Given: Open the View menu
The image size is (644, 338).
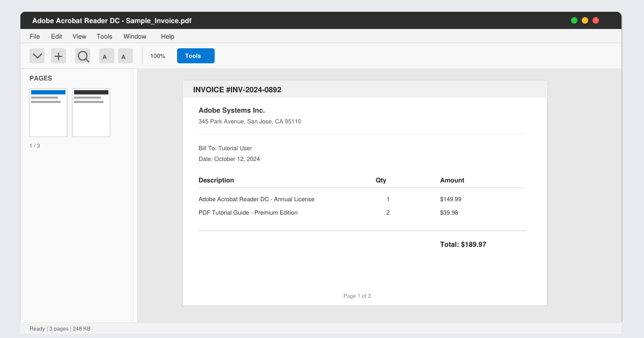Looking at the screenshot, I should pos(79,36).
